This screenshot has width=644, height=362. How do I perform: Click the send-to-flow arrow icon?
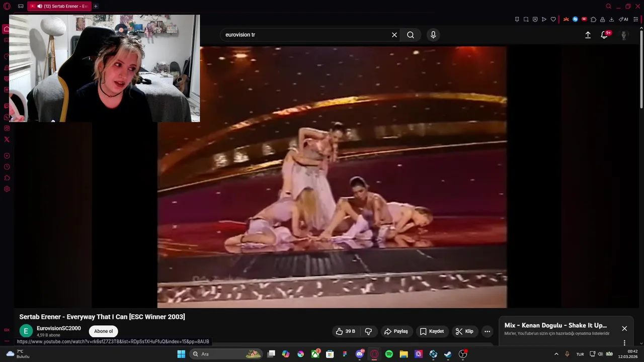(544, 19)
